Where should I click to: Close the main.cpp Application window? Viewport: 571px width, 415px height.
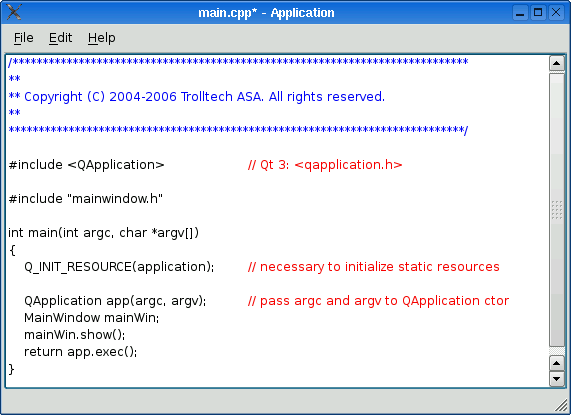(556, 13)
